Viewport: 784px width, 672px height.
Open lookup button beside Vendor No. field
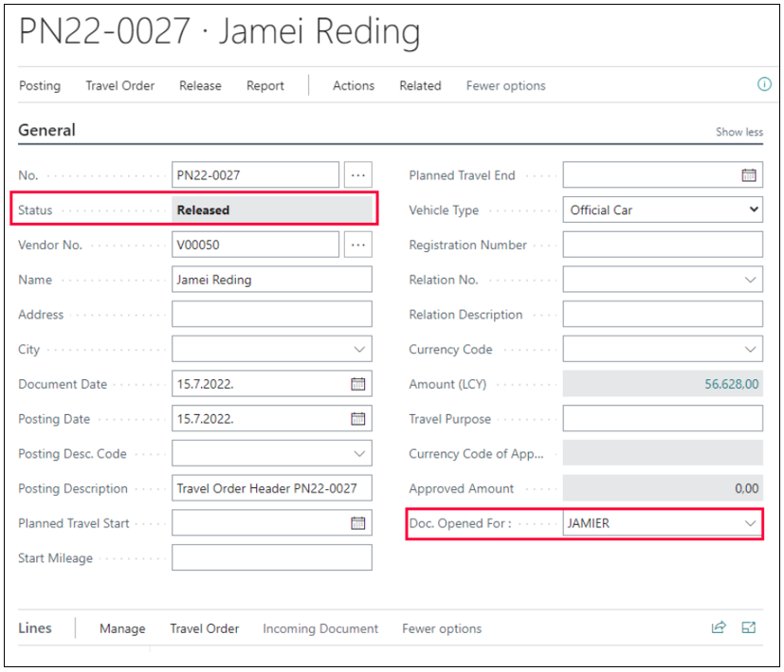[x=358, y=245]
